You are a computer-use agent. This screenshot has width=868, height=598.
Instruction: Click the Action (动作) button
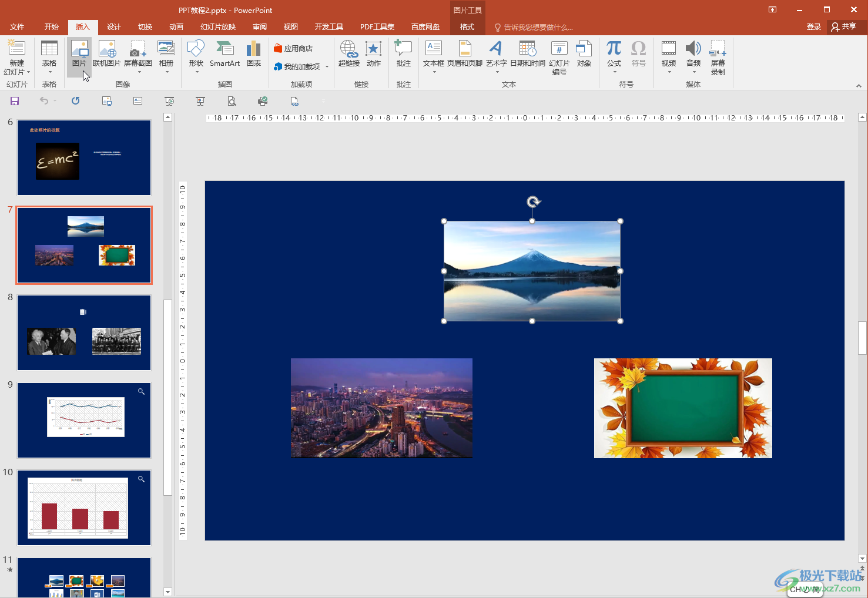pyautogui.click(x=374, y=53)
